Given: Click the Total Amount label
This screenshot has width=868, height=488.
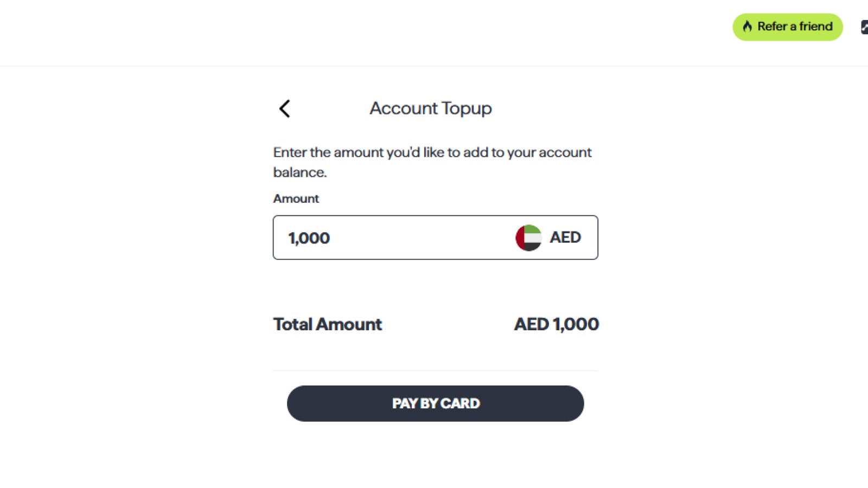Looking at the screenshot, I should 327,324.
